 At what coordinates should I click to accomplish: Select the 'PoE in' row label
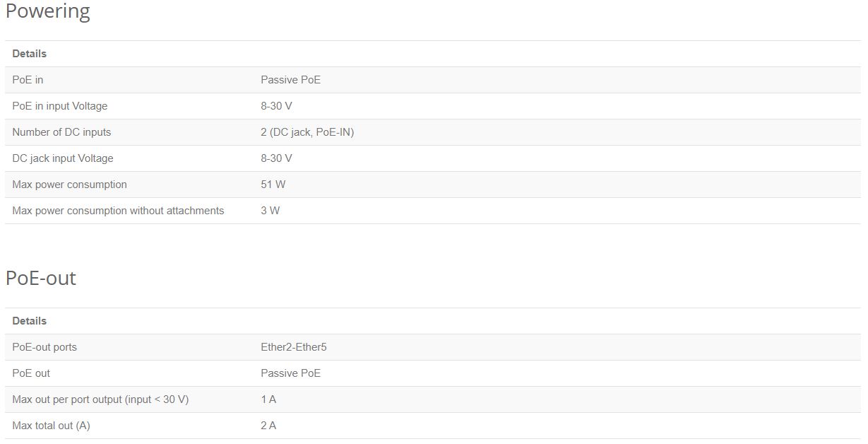coord(28,80)
